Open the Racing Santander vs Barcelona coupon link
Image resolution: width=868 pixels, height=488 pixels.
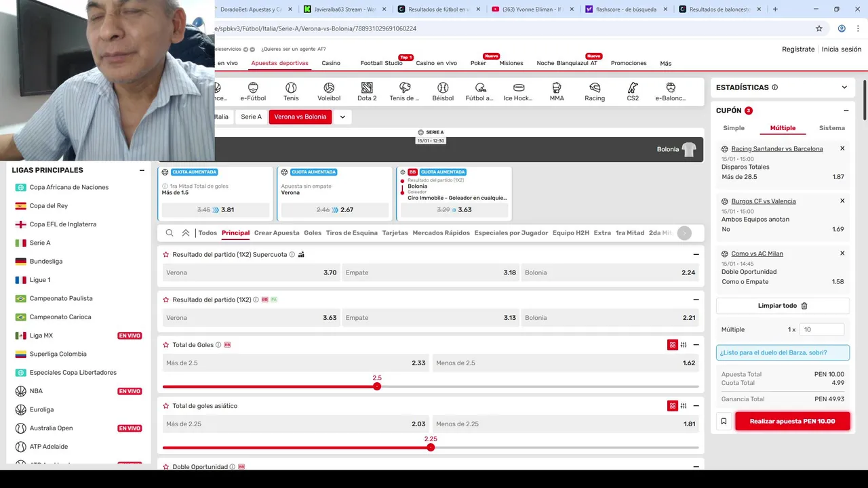point(777,148)
